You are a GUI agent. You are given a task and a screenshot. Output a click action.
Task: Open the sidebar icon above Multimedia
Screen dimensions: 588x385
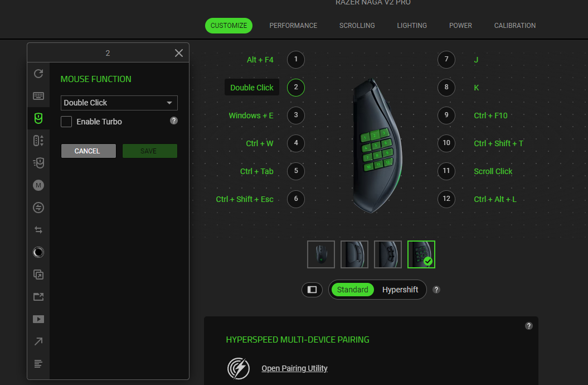[38, 297]
